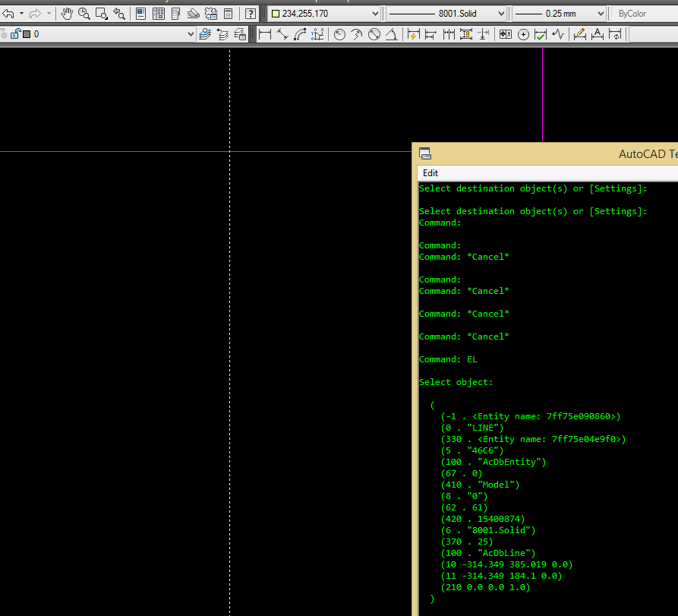The image size is (678, 616).
Task: Open the layer 0 selection dropdown
Action: coord(191,34)
